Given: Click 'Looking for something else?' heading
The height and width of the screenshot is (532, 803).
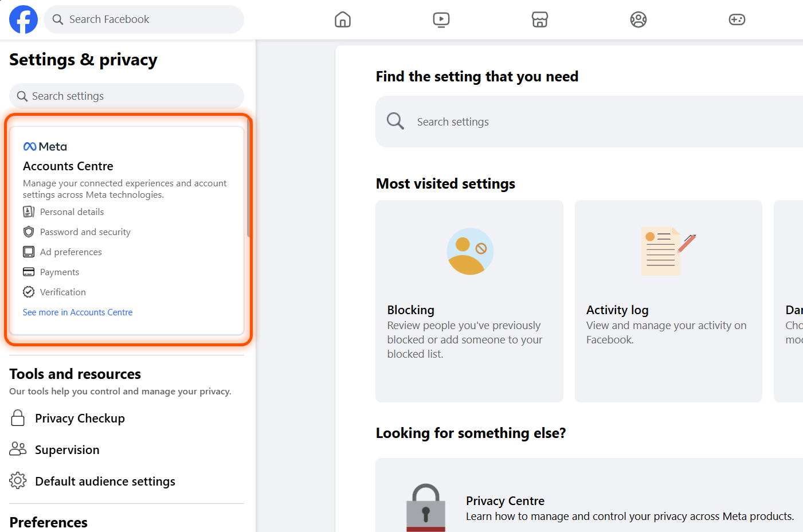Looking at the screenshot, I should pyautogui.click(x=471, y=433).
